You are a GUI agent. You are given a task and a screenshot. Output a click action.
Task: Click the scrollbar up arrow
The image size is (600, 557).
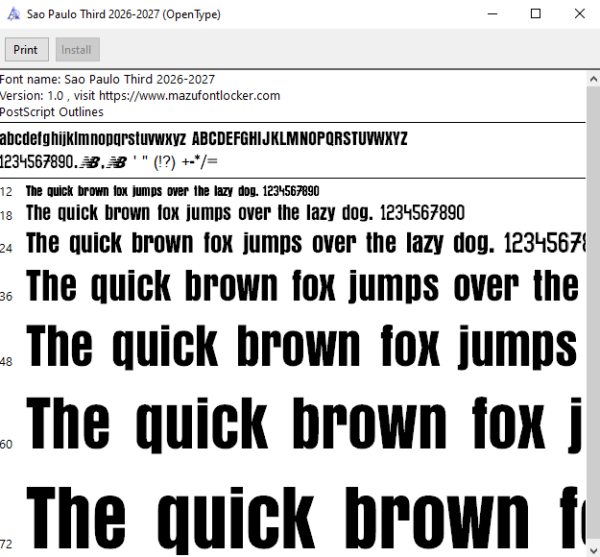click(593, 79)
